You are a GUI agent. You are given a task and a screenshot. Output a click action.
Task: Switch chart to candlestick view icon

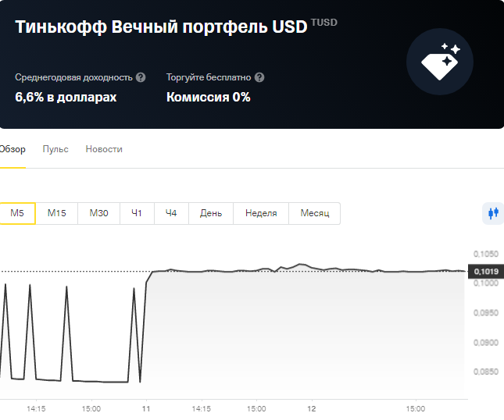(x=493, y=213)
